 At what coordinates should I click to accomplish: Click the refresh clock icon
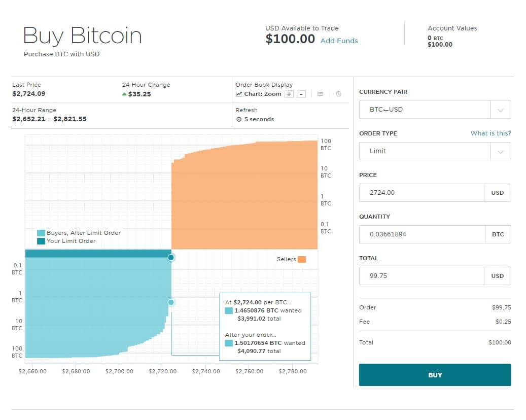pyautogui.click(x=239, y=119)
